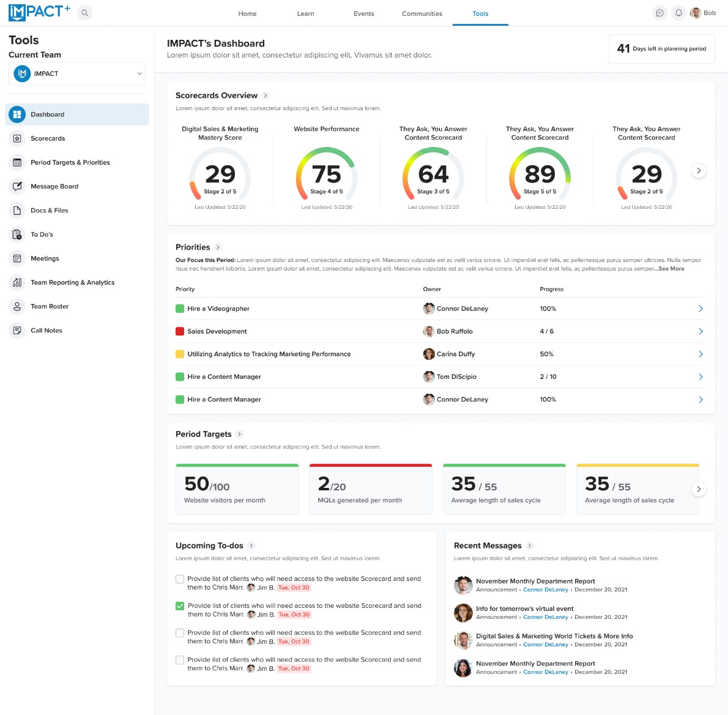Click the Period Targets & Priorities icon
The height and width of the screenshot is (715, 728).
click(x=17, y=163)
